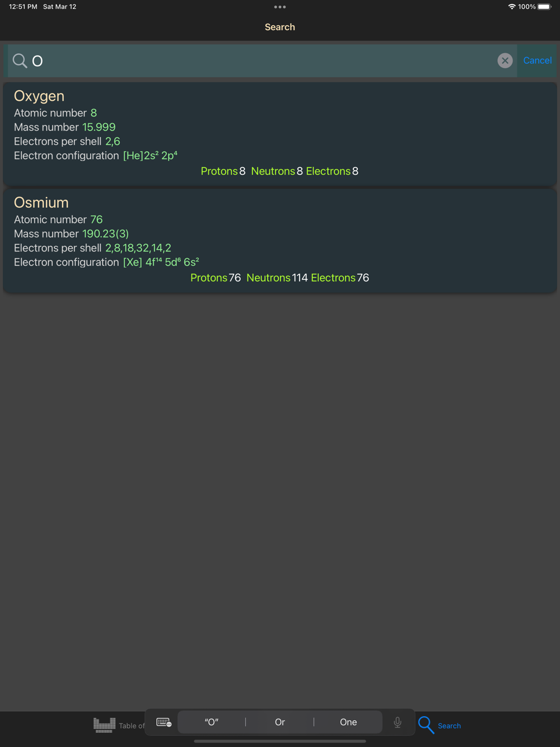Pick the "Or" autocomplete suggestion
This screenshot has width=560, height=747.
[280, 722]
